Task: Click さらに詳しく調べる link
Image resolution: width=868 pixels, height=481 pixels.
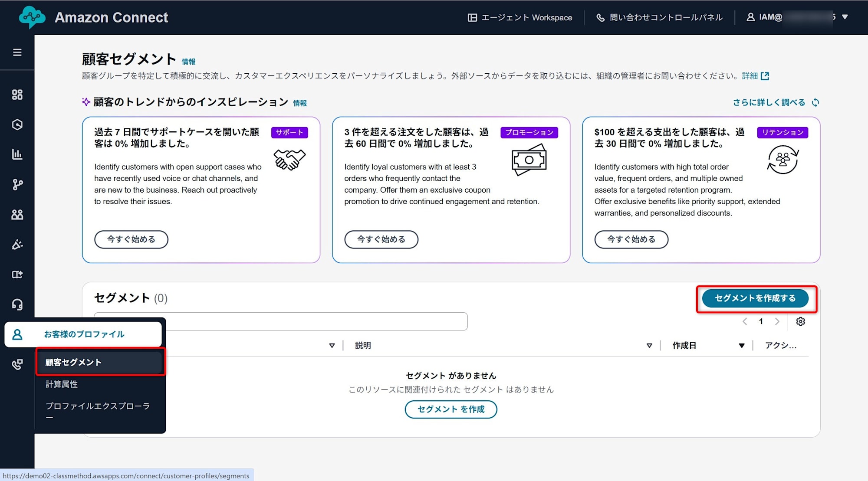Action: (x=769, y=102)
